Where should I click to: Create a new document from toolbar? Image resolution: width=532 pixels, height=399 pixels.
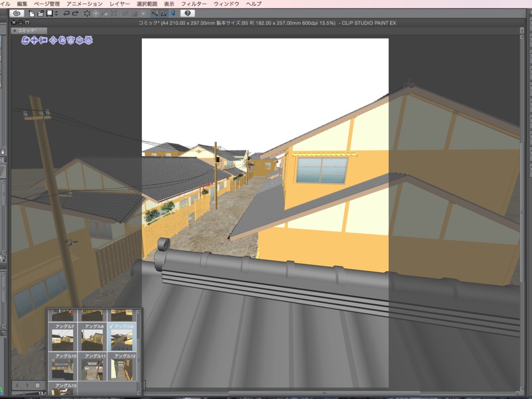point(31,14)
